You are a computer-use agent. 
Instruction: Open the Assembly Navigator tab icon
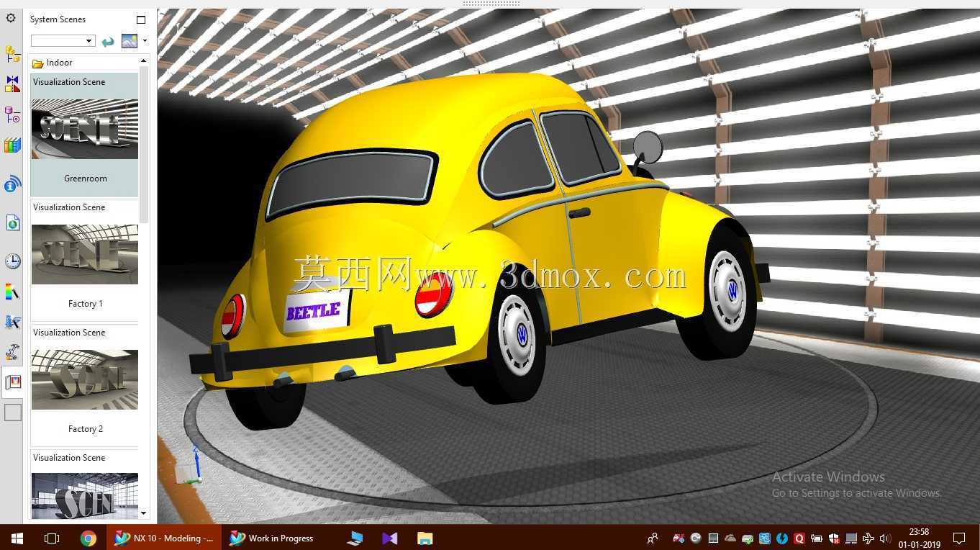pyautogui.click(x=12, y=54)
